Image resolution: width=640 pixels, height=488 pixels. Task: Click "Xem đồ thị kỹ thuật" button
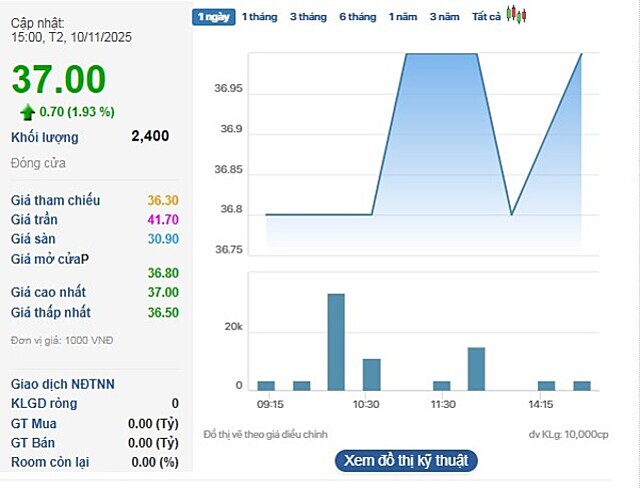pos(406,461)
